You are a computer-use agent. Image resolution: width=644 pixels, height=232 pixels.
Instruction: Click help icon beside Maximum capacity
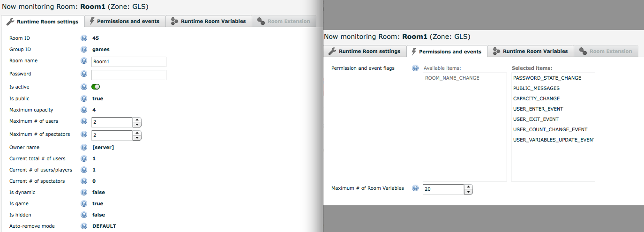(x=84, y=110)
